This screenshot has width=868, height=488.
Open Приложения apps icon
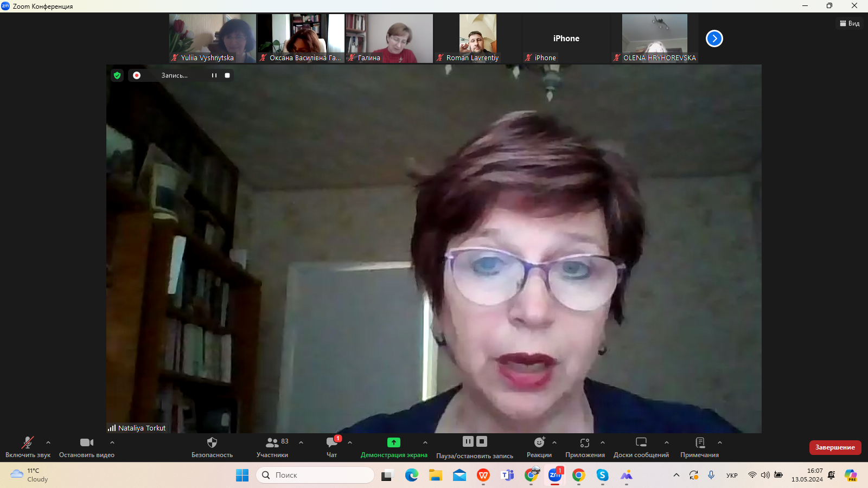click(584, 443)
